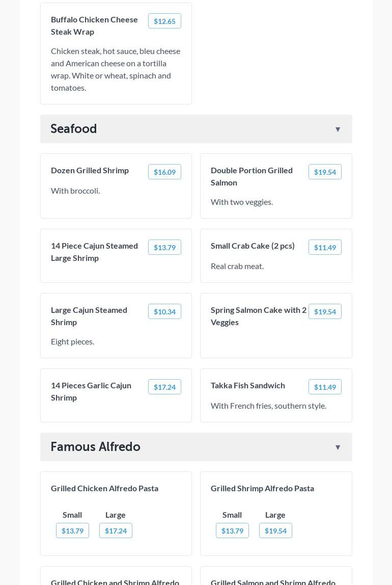The image size is (392, 585).
Task: Choose Takka Fish Sandwich price button
Action: point(324,387)
